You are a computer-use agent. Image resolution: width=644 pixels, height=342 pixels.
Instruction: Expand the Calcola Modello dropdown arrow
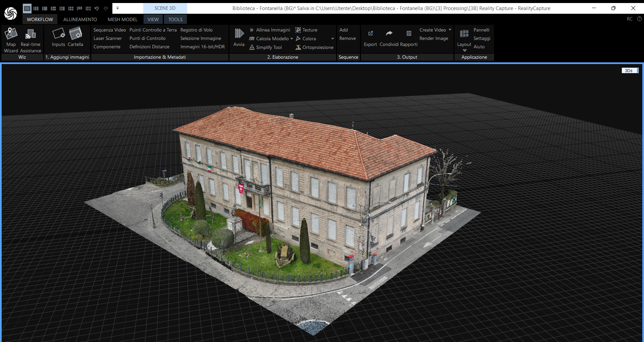point(292,39)
